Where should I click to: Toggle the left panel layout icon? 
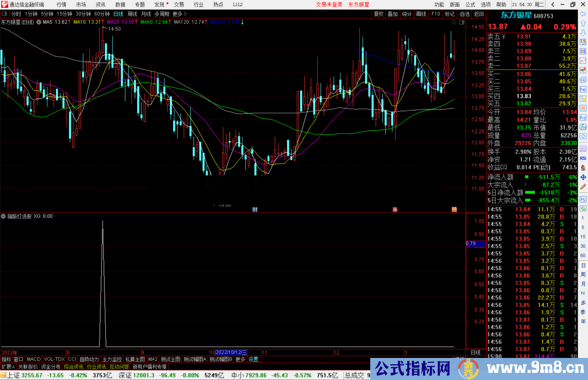pos(5,14)
